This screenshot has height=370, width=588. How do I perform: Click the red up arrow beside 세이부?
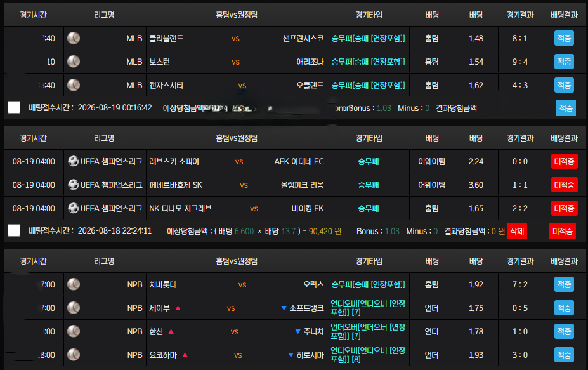[x=178, y=308]
